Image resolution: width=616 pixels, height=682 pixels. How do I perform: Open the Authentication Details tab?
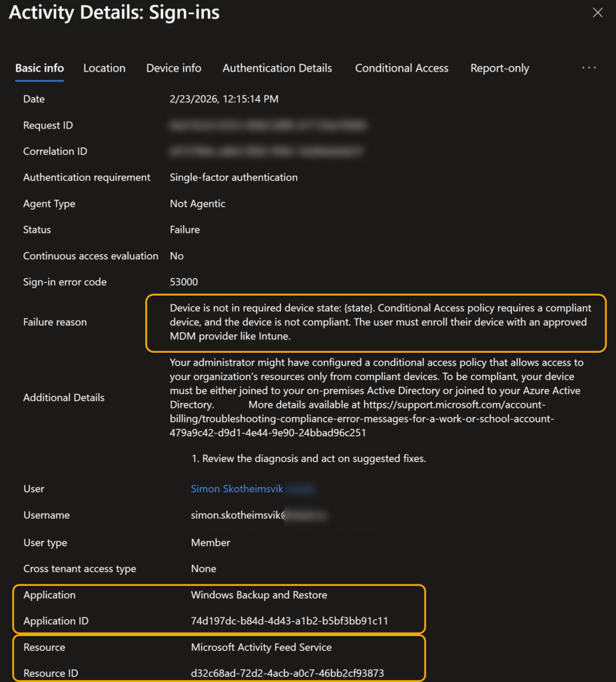pos(277,68)
